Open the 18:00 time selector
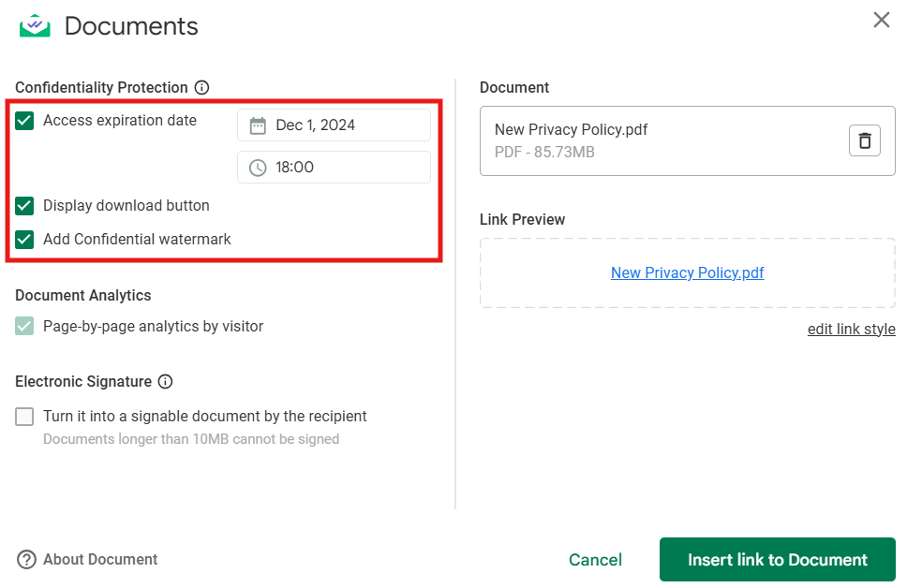 [x=334, y=168]
